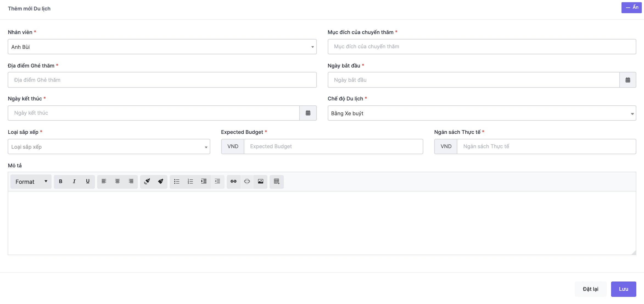The width and height of the screenshot is (644, 304).
Task: Align text left in description editor
Action: (x=104, y=181)
